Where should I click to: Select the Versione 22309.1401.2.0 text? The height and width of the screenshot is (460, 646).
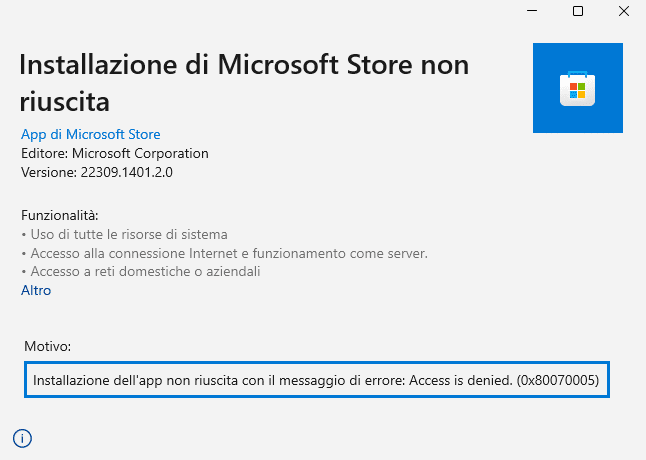click(97, 172)
